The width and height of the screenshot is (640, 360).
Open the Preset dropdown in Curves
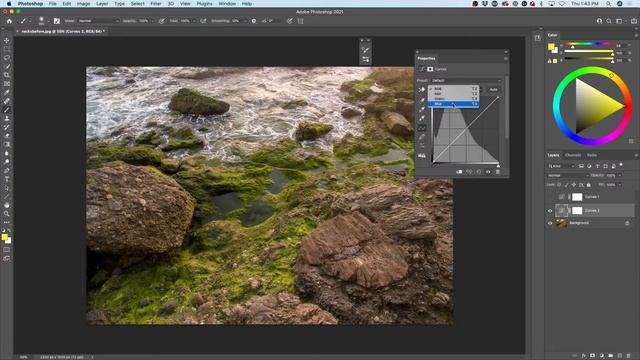(467, 80)
